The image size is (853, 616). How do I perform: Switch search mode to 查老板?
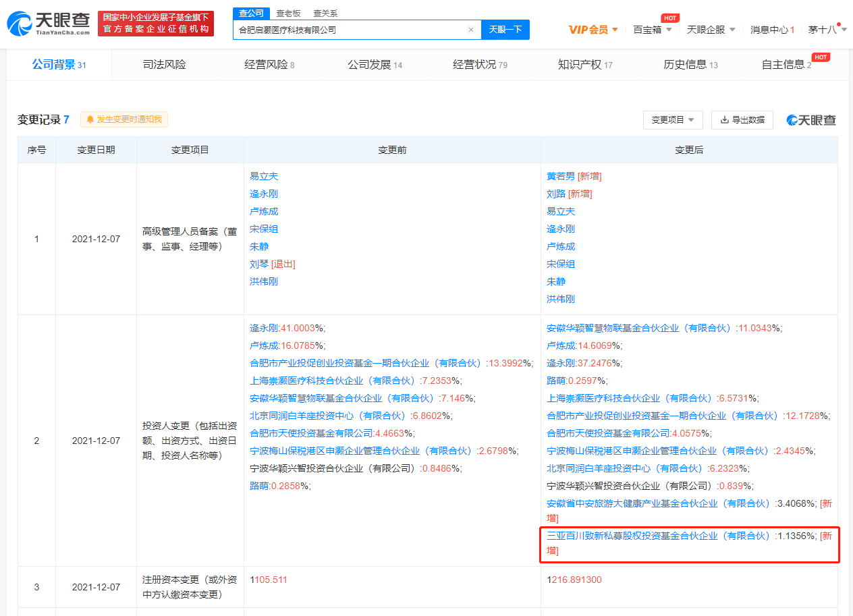tap(288, 13)
